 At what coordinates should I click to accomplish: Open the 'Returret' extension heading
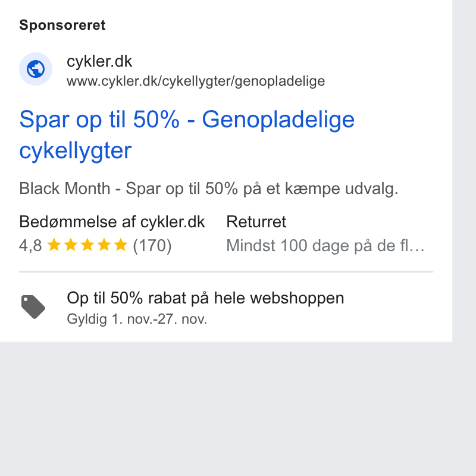coord(256,221)
